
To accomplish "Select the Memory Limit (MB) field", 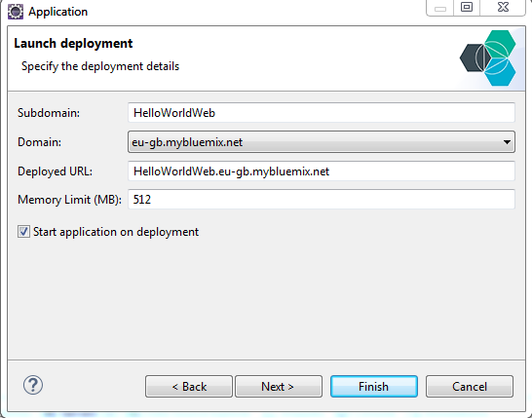I will tap(322, 199).
